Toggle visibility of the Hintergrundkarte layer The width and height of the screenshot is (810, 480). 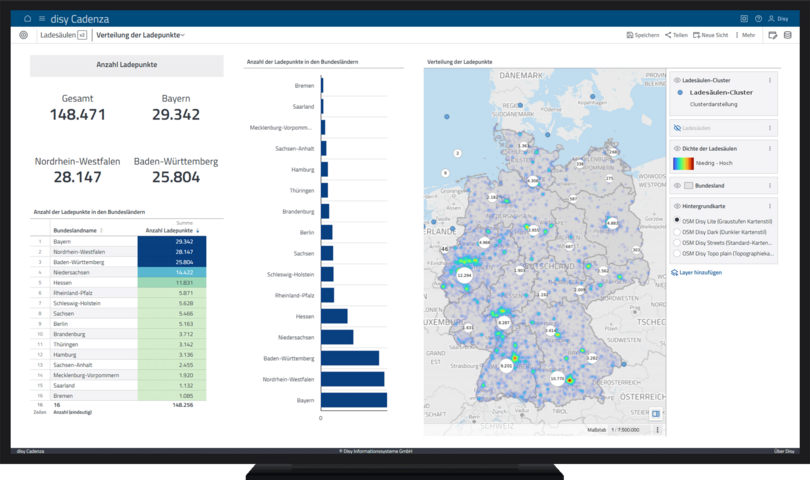pos(677,206)
